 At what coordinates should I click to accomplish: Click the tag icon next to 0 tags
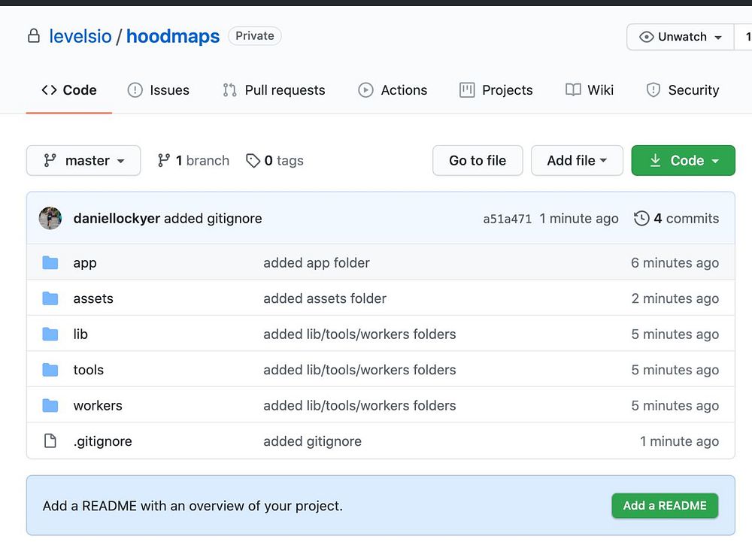pos(253,161)
